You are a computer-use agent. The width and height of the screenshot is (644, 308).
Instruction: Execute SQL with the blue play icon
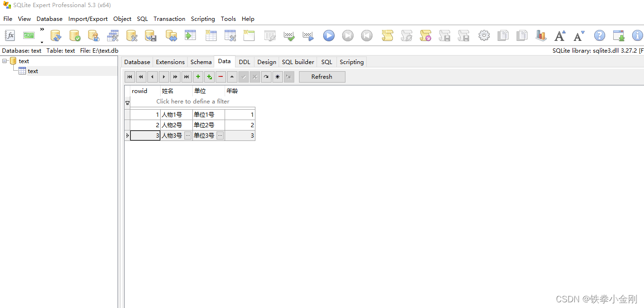coord(328,35)
